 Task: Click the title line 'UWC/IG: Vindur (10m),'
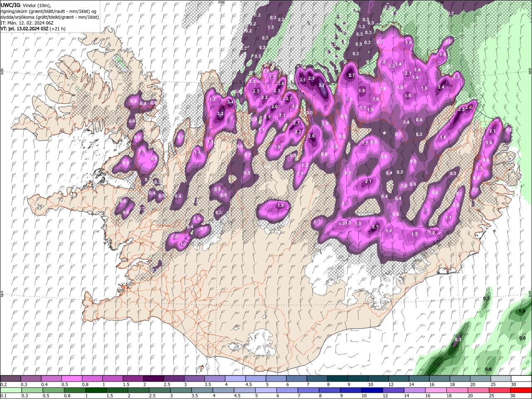(x=25, y=5)
